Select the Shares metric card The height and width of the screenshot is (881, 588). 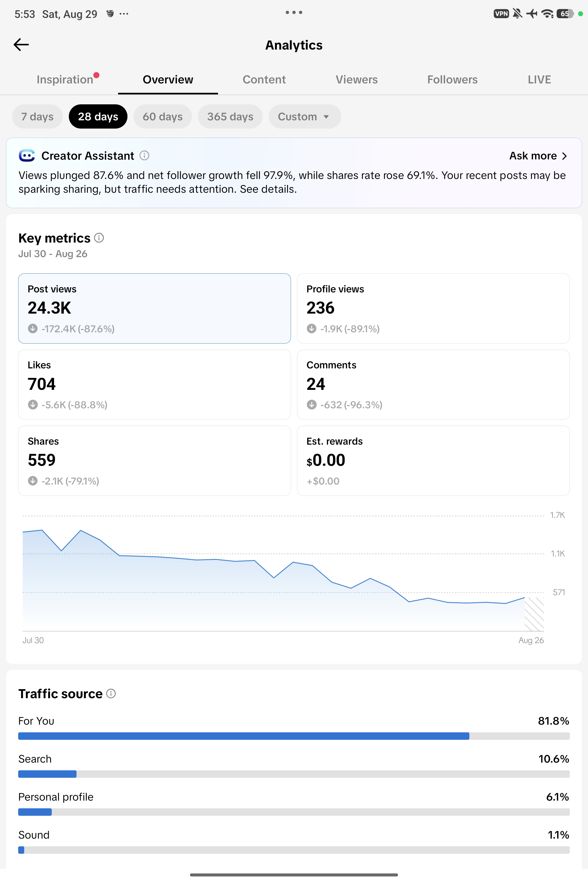click(x=154, y=461)
